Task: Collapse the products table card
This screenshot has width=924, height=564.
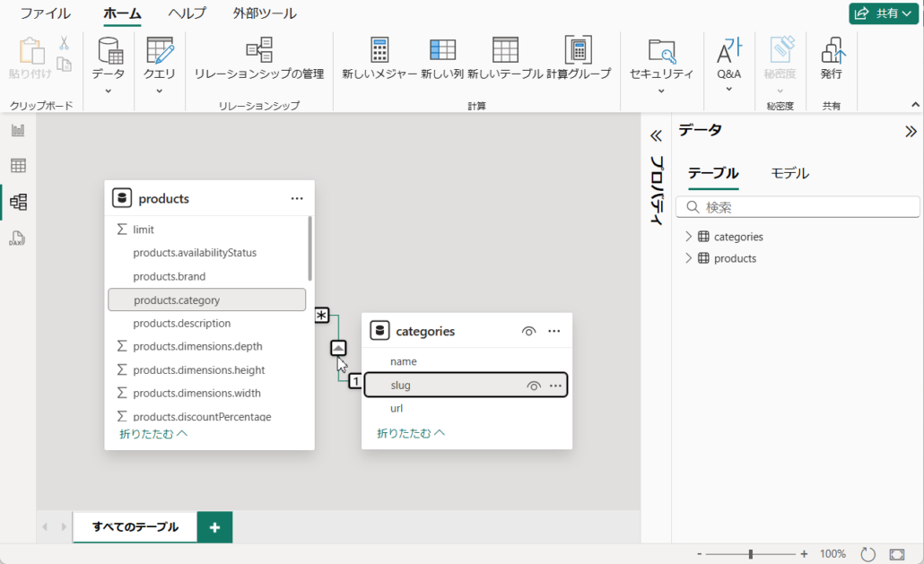Action: [153, 434]
